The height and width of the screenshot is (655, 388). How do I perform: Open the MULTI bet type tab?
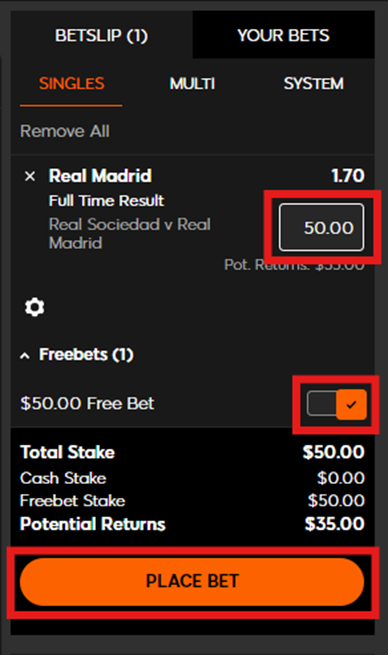[192, 84]
